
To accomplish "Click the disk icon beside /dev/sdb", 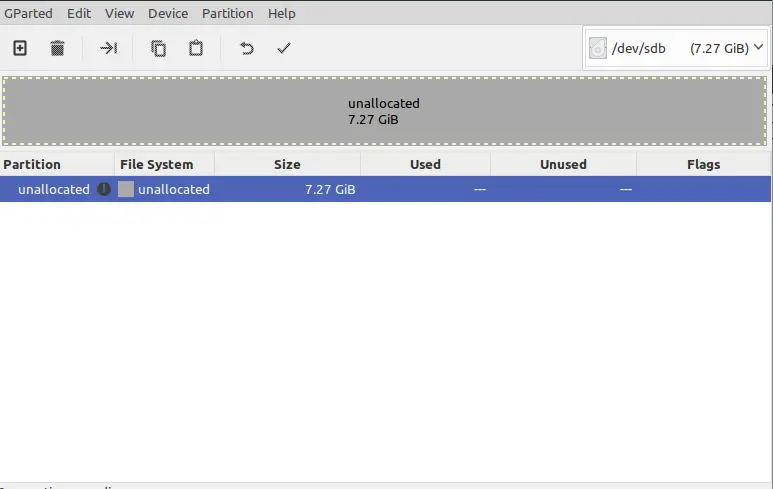I will click(x=597, y=48).
